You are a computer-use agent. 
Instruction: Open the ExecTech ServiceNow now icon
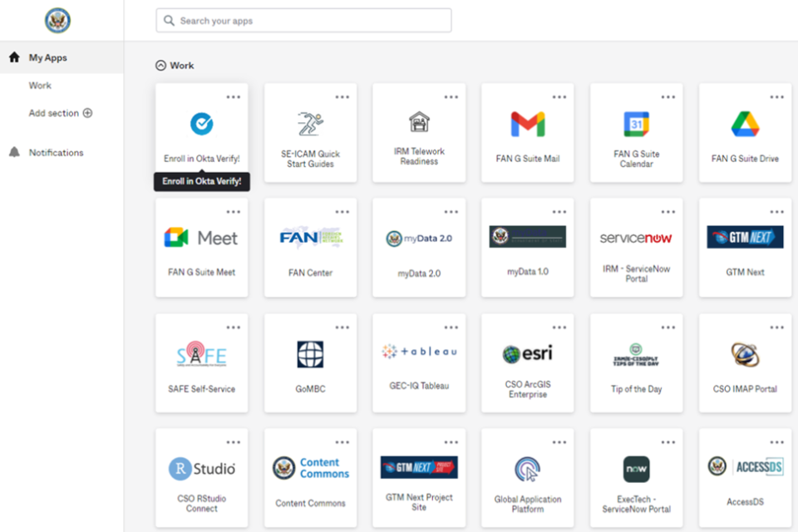point(636,469)
